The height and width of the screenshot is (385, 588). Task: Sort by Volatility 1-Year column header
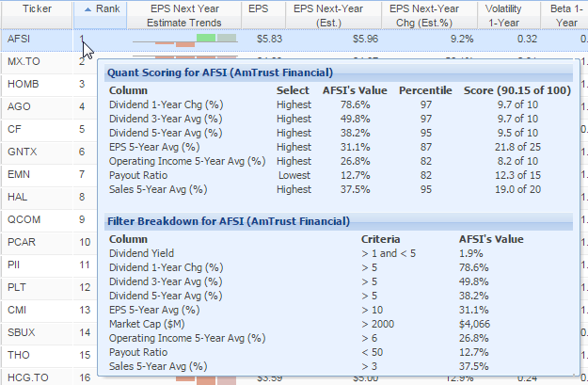pyautogui.click(x=508, y=15)
